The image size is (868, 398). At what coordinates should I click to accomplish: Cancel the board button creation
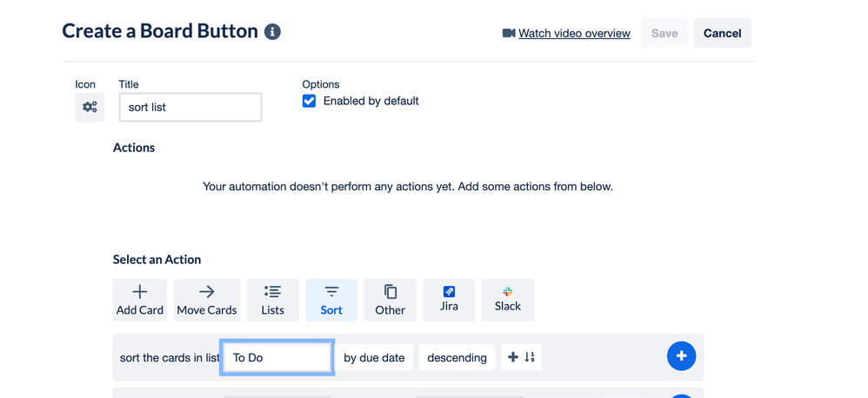(x=723, y=33)
